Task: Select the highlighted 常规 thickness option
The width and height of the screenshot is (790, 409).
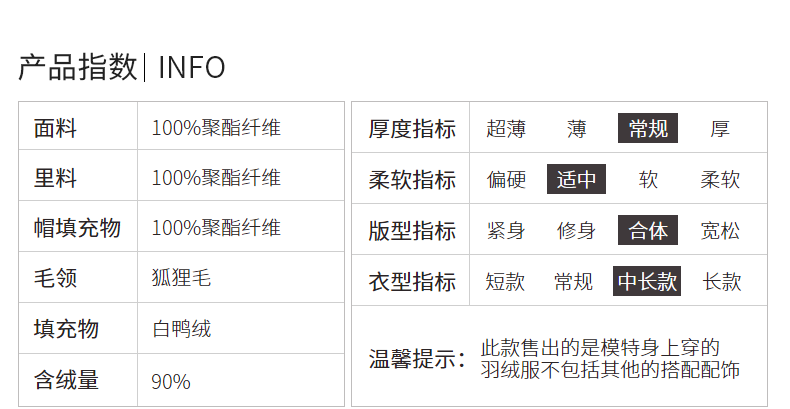Action: (648, 129)
